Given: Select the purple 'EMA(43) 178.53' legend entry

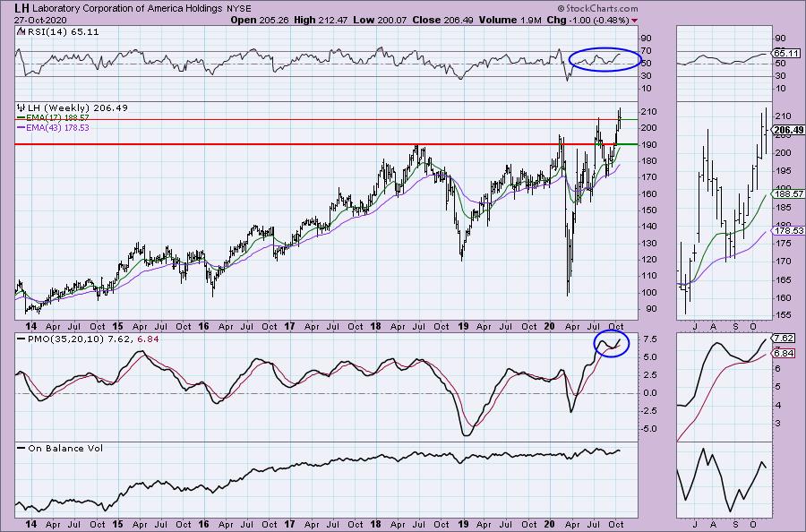Looking at the screenshot, I should [53, 127].
